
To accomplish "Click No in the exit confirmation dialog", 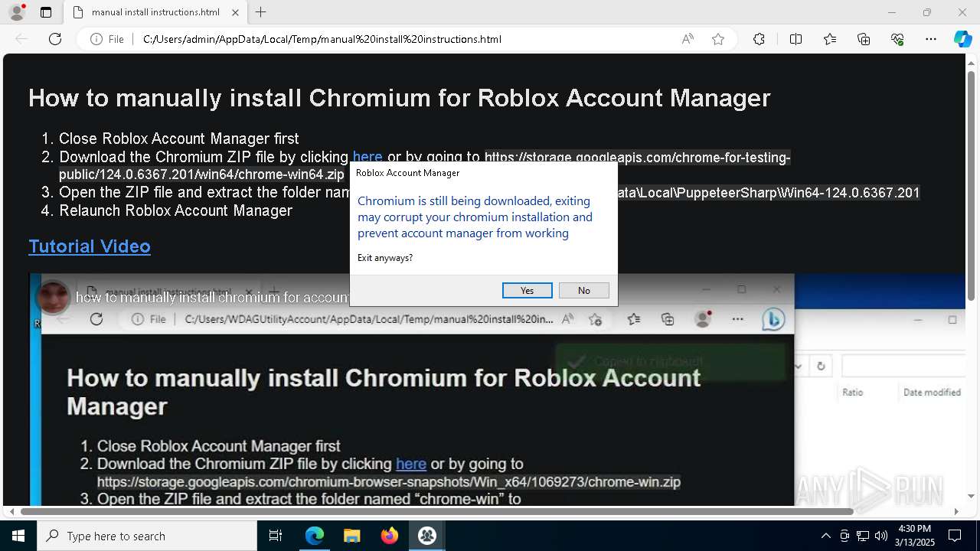I will (584, 290).
